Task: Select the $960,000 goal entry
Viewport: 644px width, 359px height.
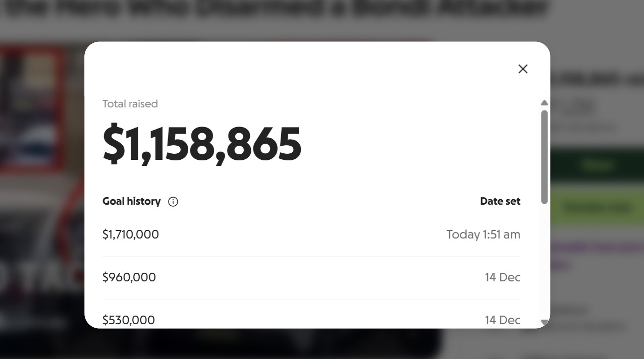Action: pyautogui.click(x=129, y=277)
